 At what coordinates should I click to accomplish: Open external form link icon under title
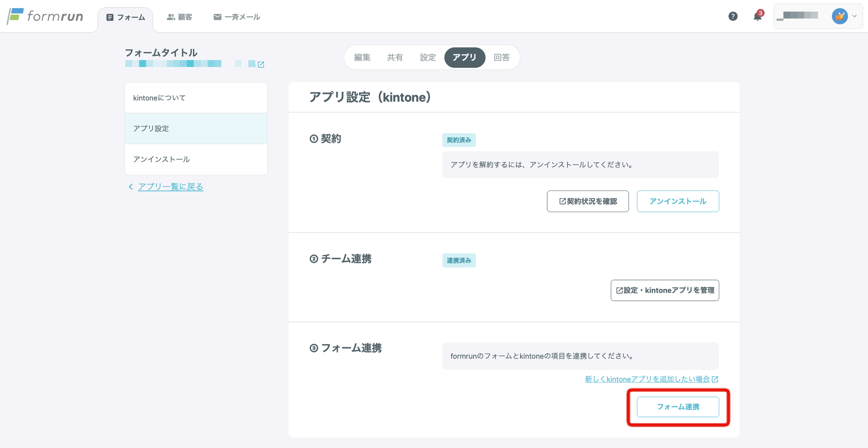click(261, 64)
